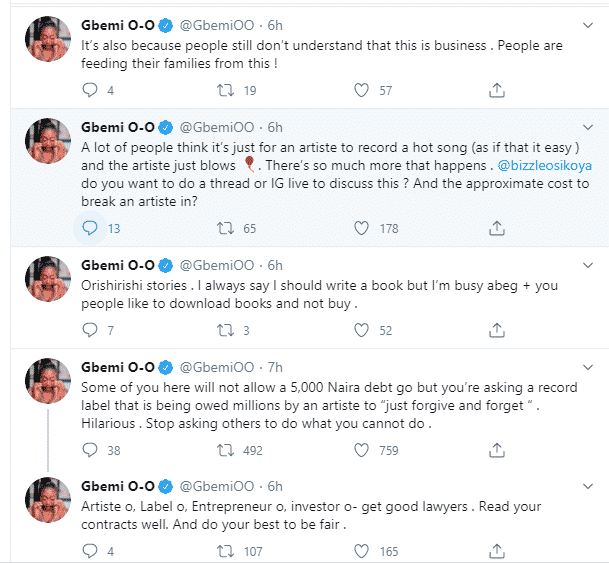The height and width of the screenshot is (563, 609).
Task: Open the 7h timestamp on Naira debt tweet
Action: (275, 366)
